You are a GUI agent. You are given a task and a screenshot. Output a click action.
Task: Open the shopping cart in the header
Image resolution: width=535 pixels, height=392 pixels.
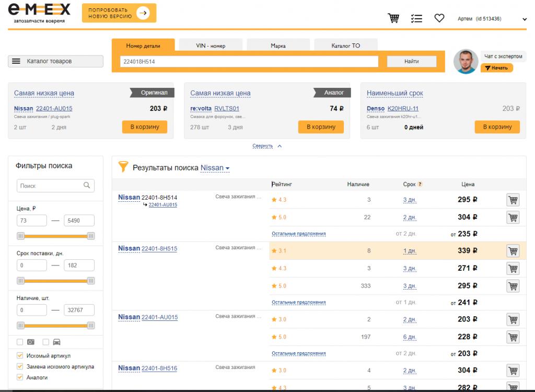(x=393, y=18)
